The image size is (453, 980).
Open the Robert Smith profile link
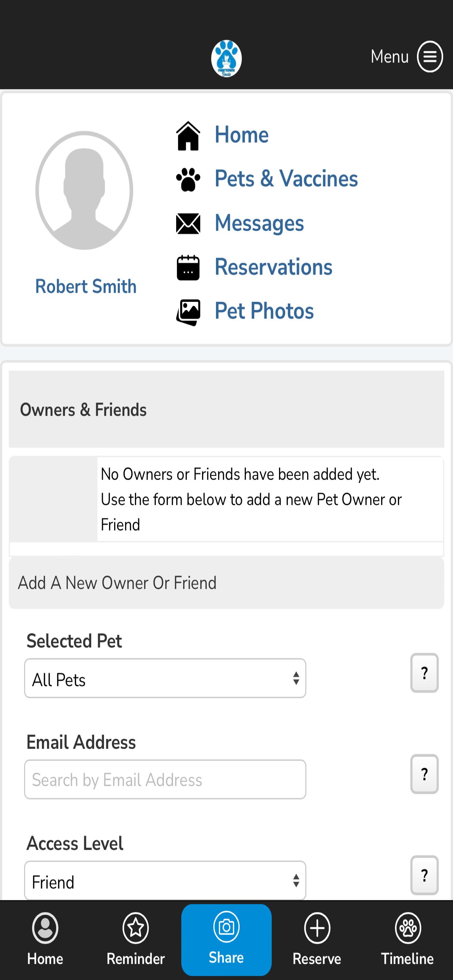coord(86,286)
